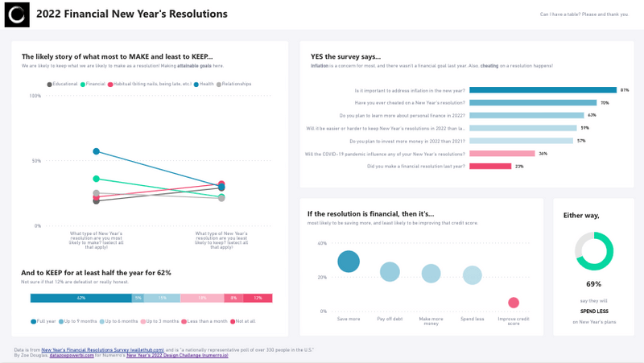Screen dimensions: 644x363
Task: Select the Educational legend marker
Action: (x=49, y=85)
